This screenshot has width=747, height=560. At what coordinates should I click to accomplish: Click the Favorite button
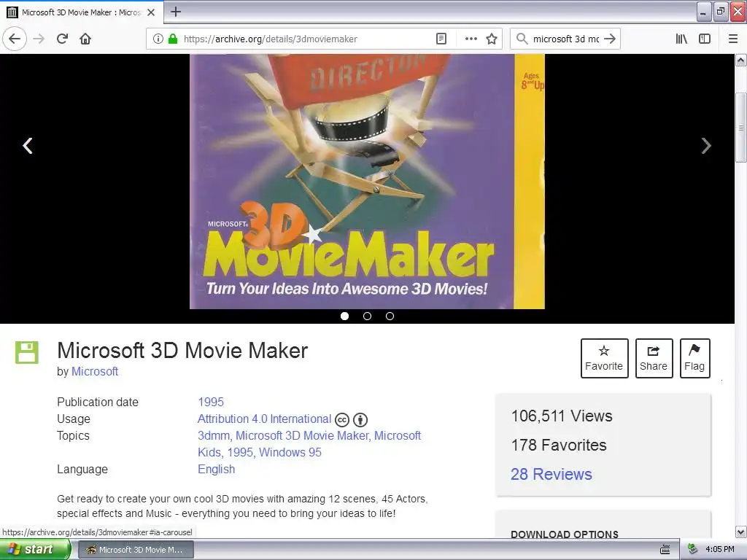604,358
